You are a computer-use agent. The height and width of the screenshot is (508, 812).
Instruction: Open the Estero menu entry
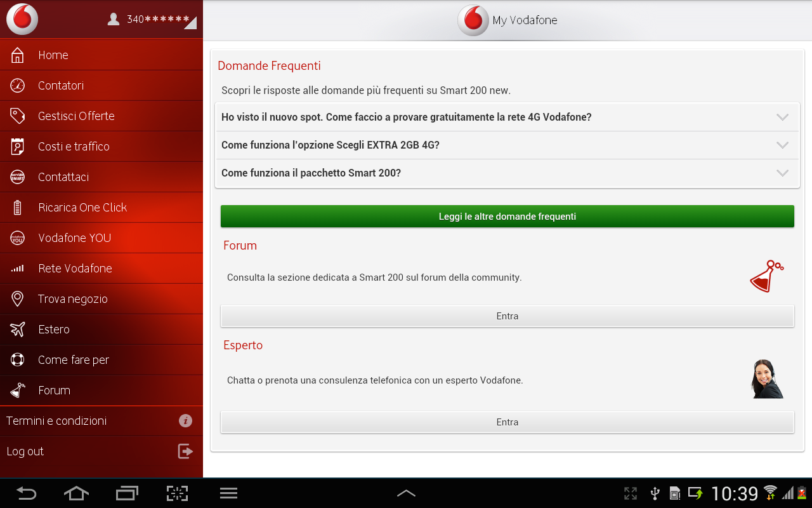coord(101,330)
